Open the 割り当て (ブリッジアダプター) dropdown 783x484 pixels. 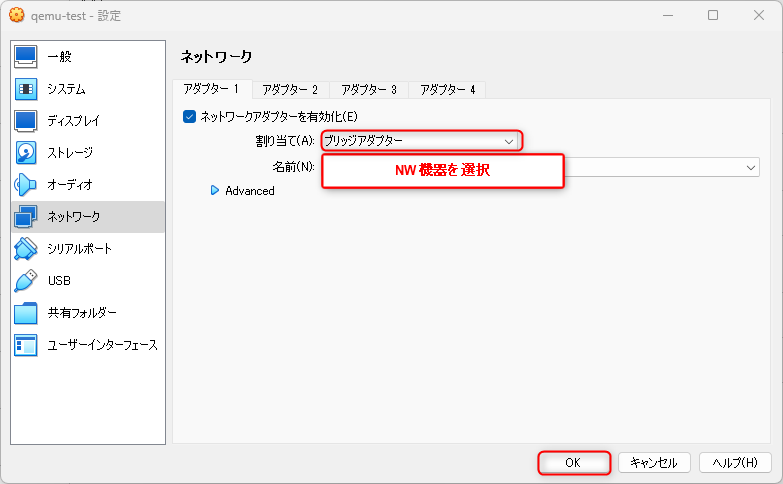[x=421, y=141]
